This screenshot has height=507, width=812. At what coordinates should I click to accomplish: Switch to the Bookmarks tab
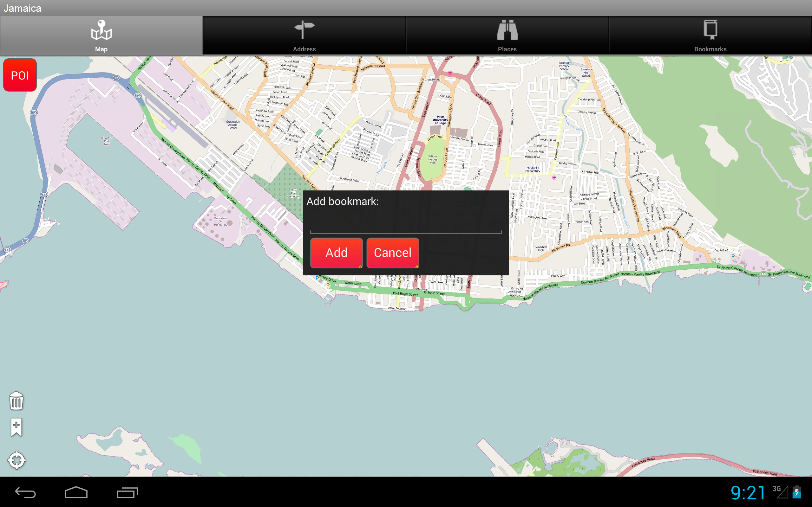711,35
